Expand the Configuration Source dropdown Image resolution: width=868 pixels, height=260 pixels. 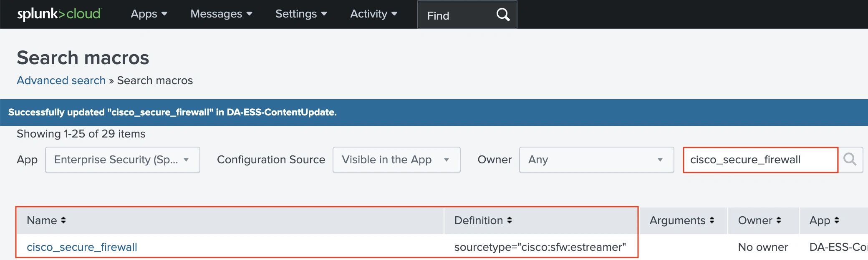click(x=396, y=160)
